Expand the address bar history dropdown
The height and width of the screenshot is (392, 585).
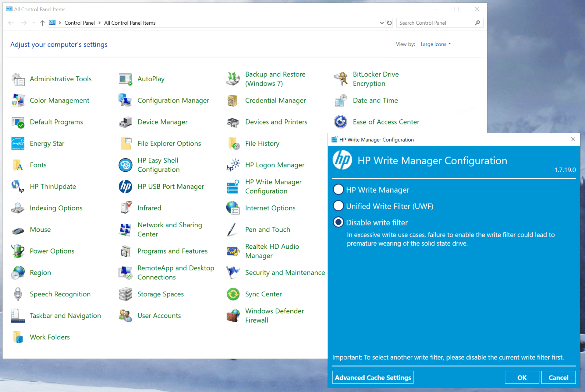[381, 23]
